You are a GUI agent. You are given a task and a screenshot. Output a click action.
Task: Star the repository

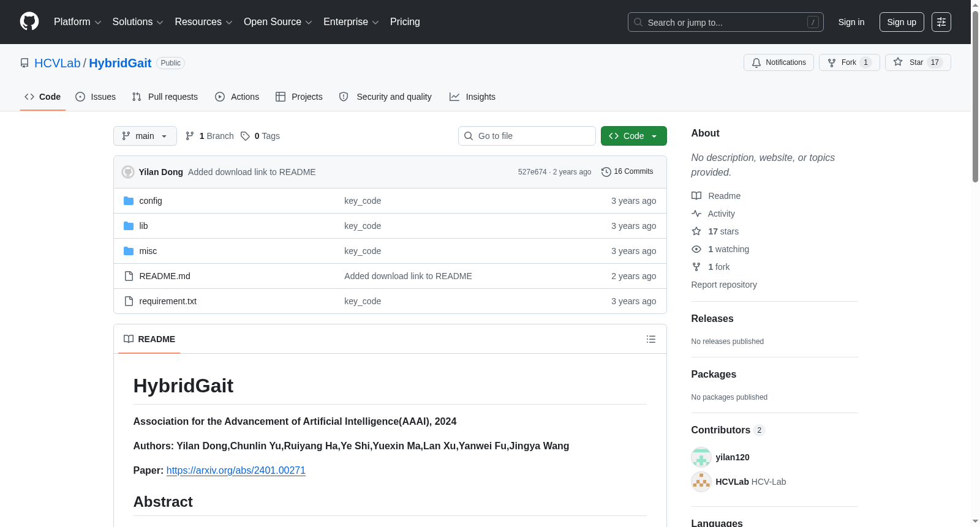[x=918, y=62]
